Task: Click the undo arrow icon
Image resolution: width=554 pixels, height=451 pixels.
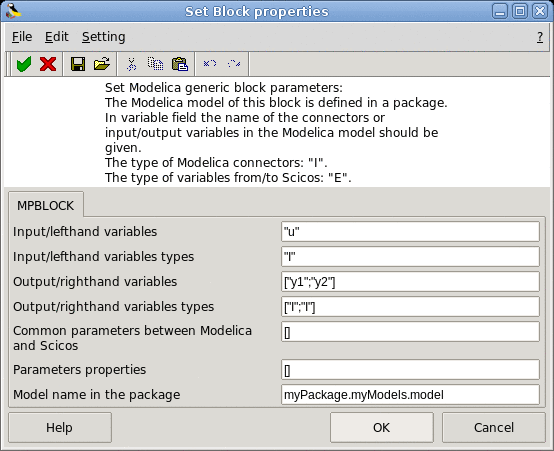Action: coord(210,64)
